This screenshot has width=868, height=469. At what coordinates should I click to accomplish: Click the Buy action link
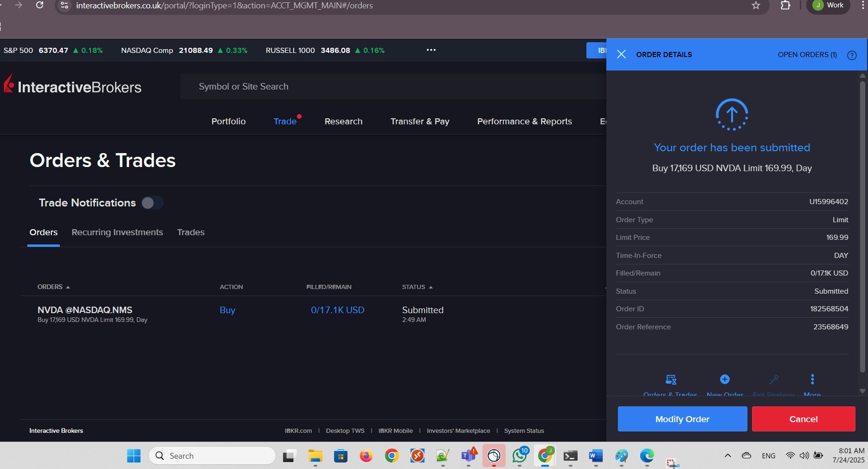pyautogui.click(x=227, y=310)
